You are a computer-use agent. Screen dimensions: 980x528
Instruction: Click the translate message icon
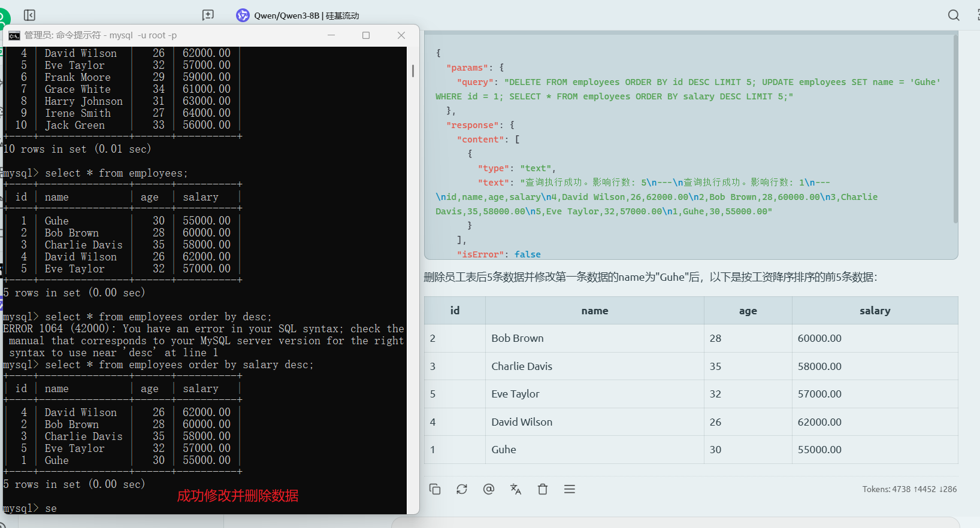[x=516, y=489]
